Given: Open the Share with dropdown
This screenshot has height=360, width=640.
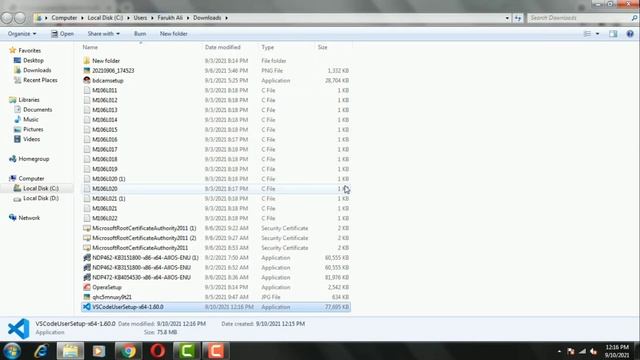Looking at the screenshot, I should coord(104,34).
